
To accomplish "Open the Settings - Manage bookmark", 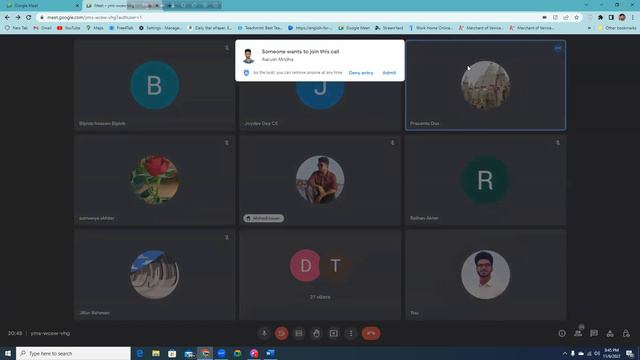I will 160,28.
